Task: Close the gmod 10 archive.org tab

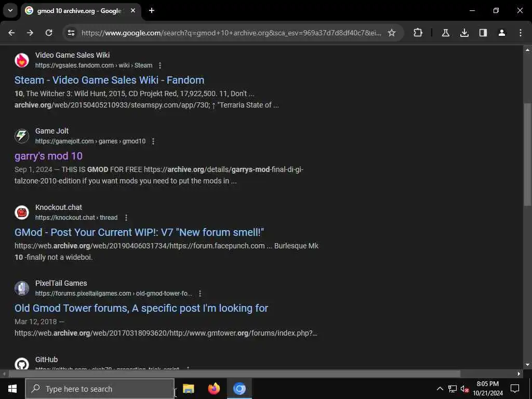Action: coord(133,10)
